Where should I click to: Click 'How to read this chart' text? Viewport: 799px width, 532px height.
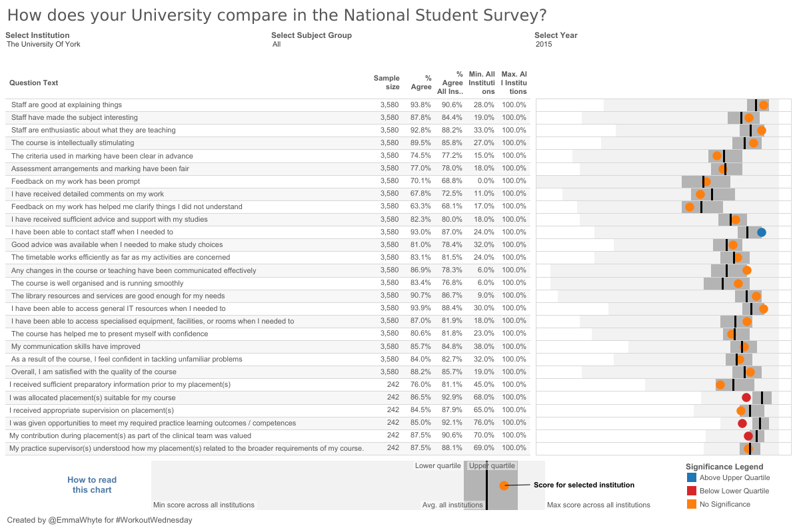(x=92, y=485)
